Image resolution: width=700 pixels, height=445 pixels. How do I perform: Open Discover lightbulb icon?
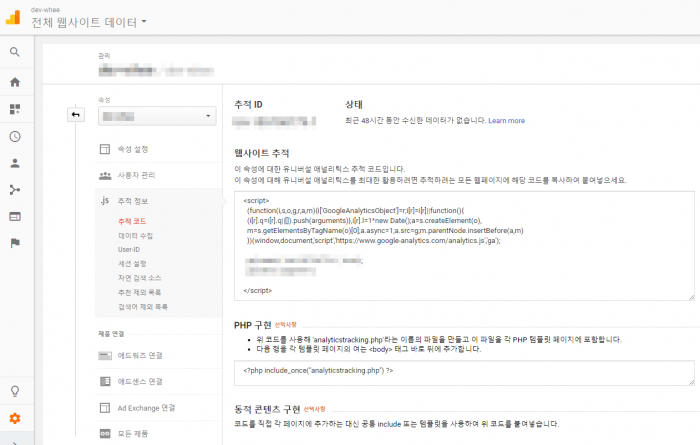15,391
